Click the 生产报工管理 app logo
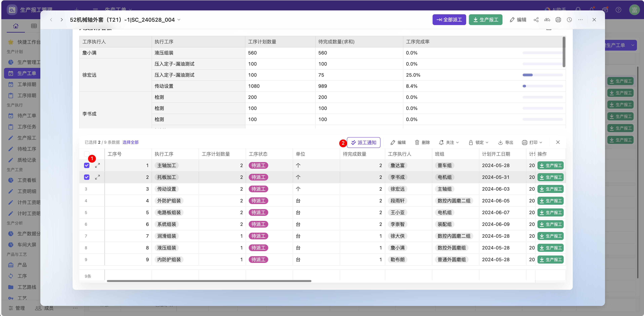Viewport: 644px width, 316px height. click(x=12, y=10)
